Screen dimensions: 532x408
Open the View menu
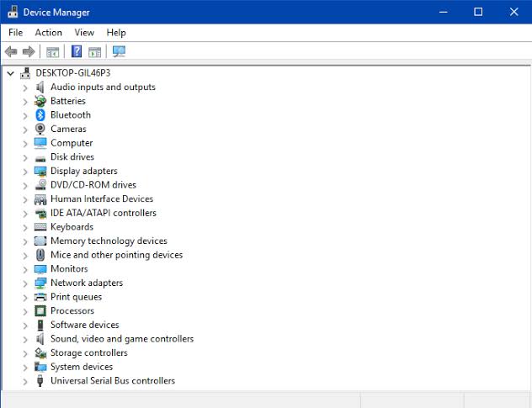click(x=84, y=33)
